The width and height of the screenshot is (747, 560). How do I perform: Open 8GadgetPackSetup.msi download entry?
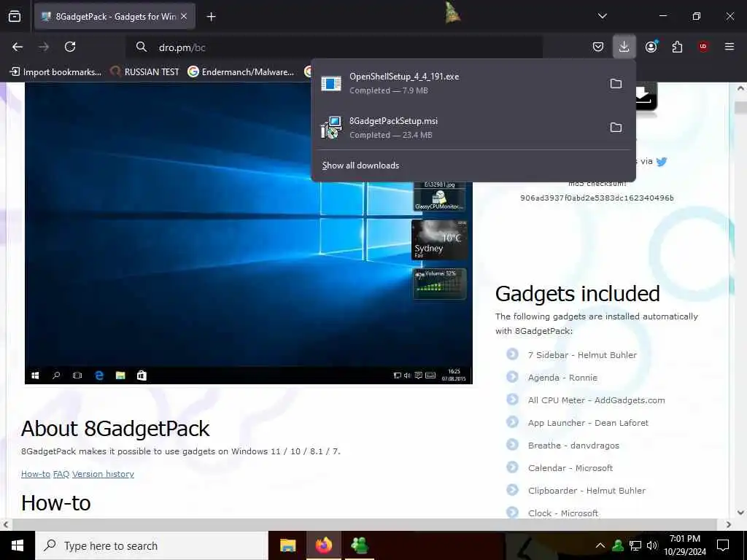coord(457,128)
